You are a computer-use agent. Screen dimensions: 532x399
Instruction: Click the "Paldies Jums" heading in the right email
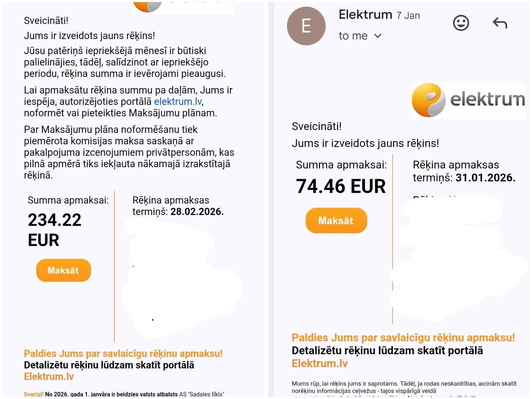pos(403,337)
